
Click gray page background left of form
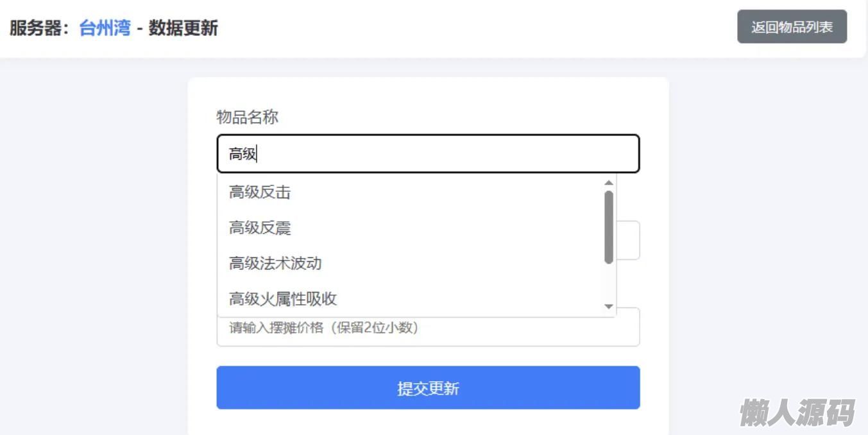pyautogui.click(x=93, y=244)
